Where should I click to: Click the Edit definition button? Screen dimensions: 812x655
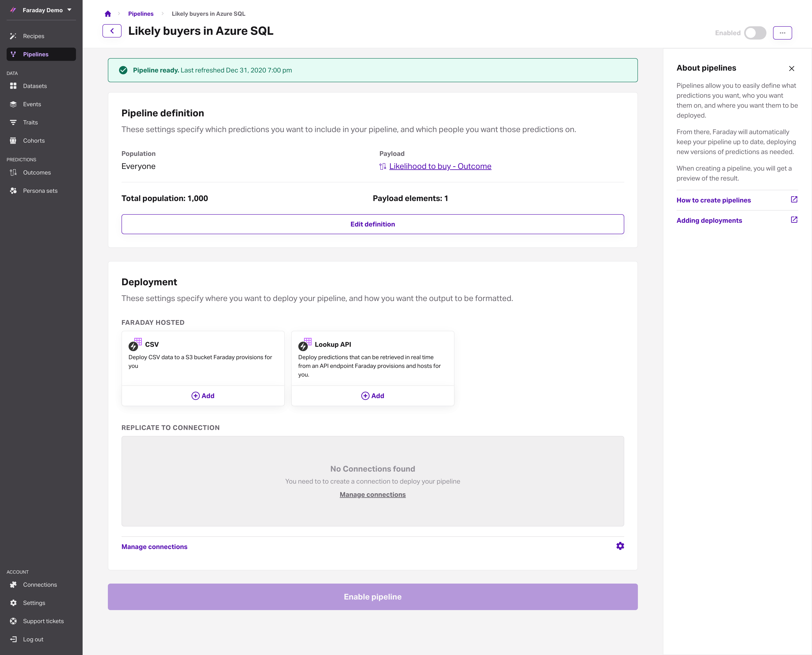[373, 224]
